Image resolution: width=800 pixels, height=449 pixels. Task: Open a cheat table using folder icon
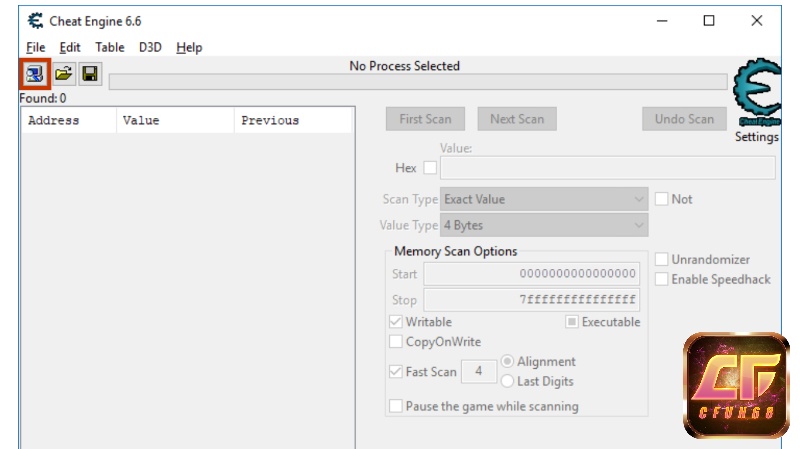[63, 74]
